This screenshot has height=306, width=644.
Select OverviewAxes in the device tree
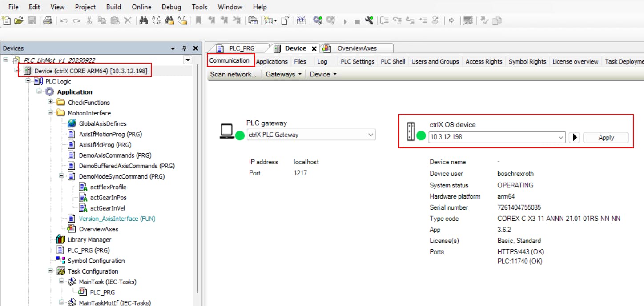pos(98,229)
